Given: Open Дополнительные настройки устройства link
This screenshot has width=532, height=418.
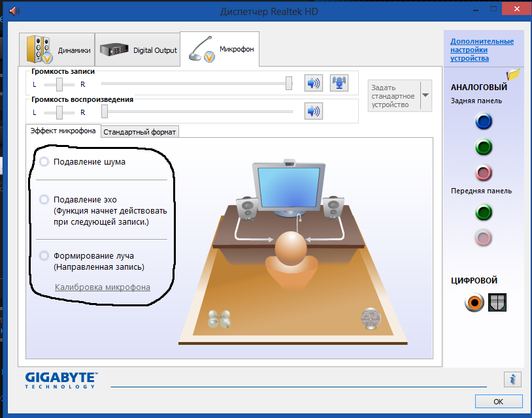Looking at the screenshot, I should coord(482,50).
